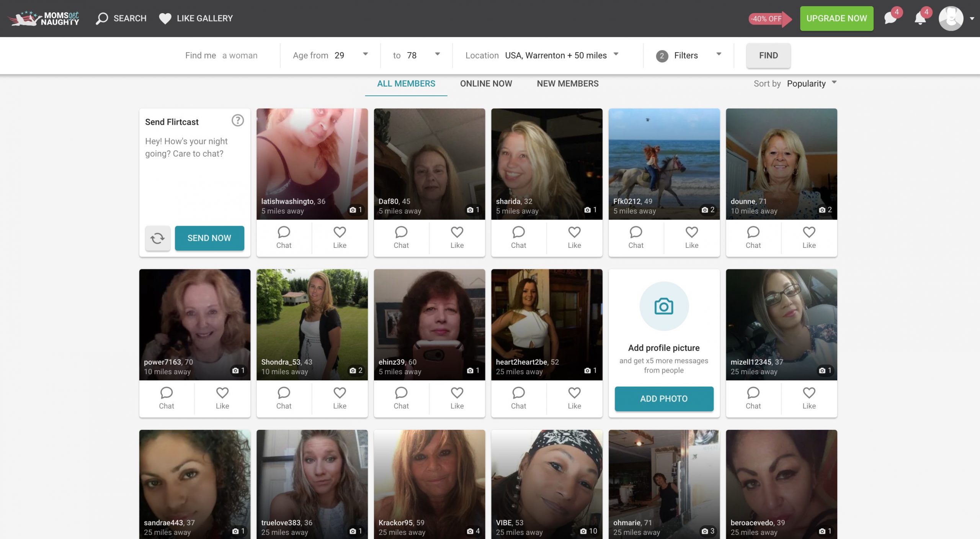Expand the Filters dropdown
Image resolution: width=980 pixels, height=539 pixels.
coord(689,55)
